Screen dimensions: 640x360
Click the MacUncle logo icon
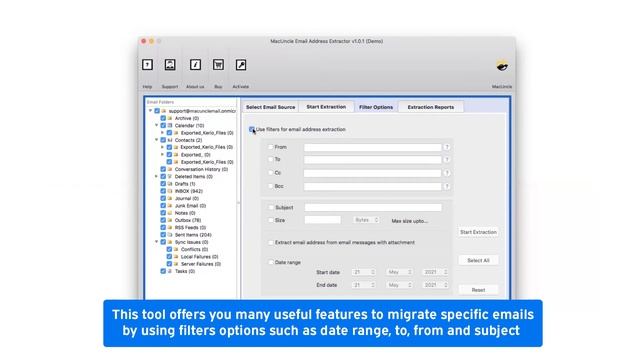502,65
